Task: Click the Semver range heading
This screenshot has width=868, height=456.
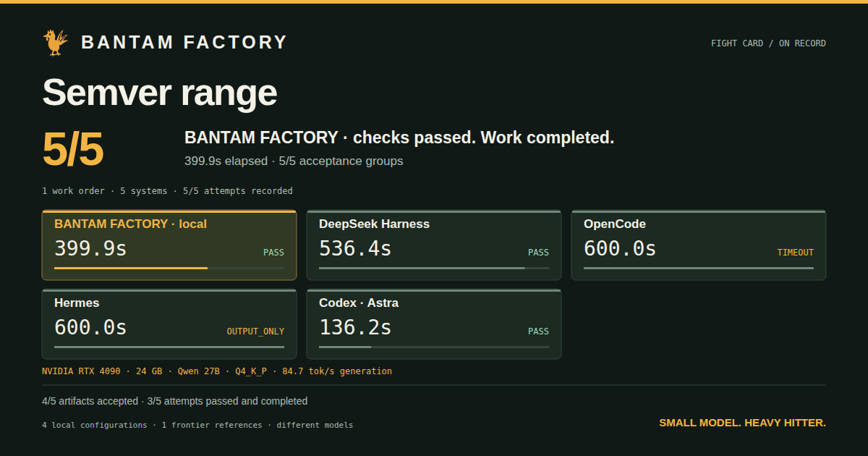Action: (160, 93)
